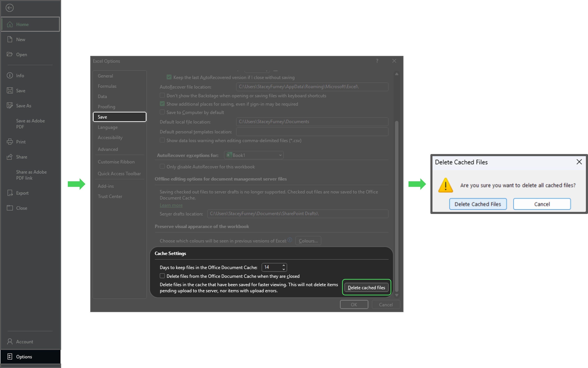Screen dimensions: 588x368
Task: Open Trust Center options category
Action: click(110, 196)
